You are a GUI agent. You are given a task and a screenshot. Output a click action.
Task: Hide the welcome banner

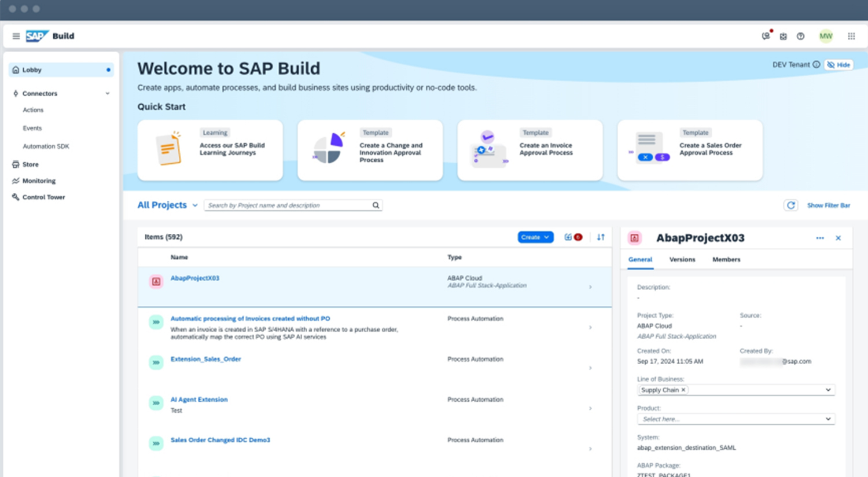pos(838,65)
